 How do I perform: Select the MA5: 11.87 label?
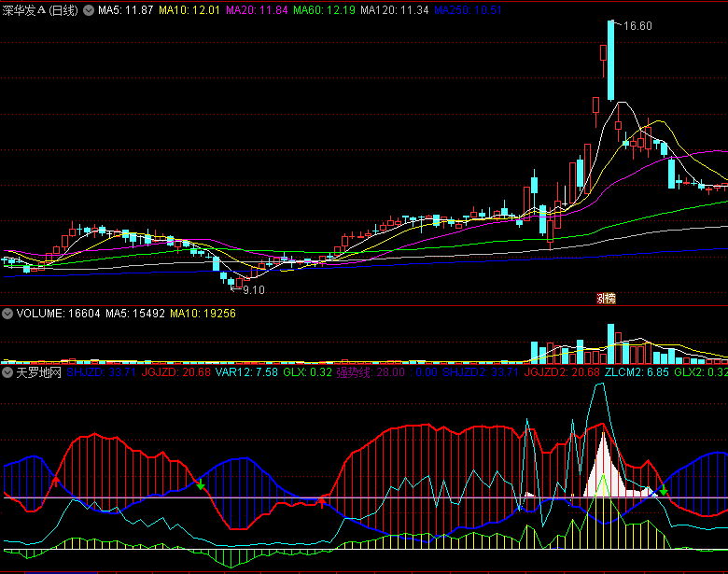(125, 10)
